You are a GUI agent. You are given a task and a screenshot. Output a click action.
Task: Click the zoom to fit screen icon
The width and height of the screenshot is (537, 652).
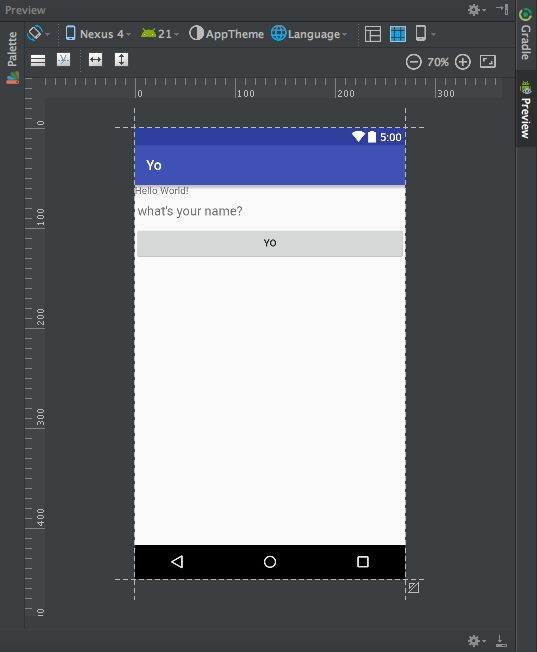coord(488,62)
